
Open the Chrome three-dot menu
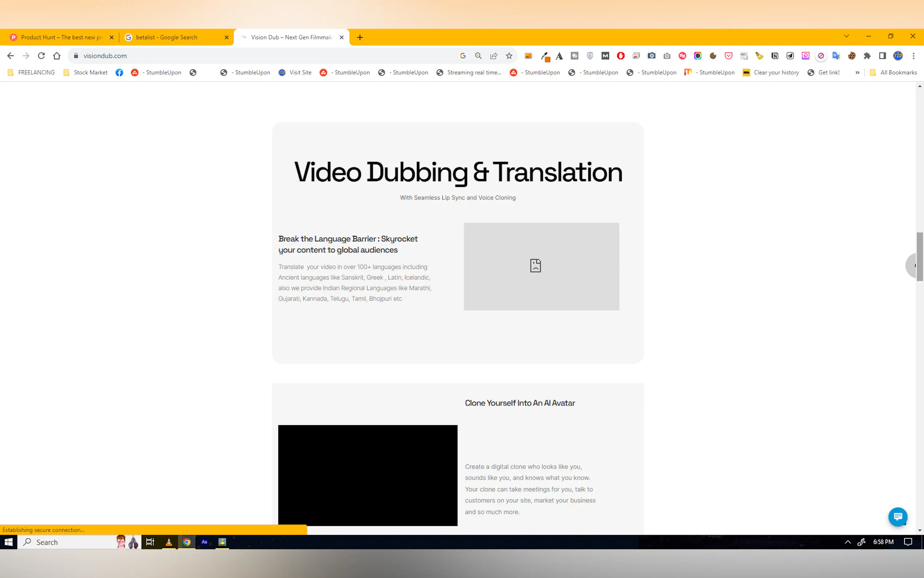(x=914, y=56)
